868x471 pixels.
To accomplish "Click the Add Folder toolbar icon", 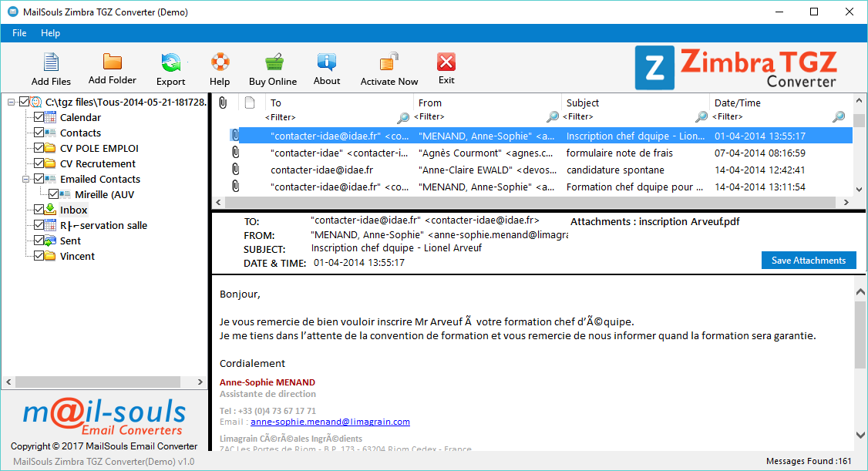I will point(112,66).
